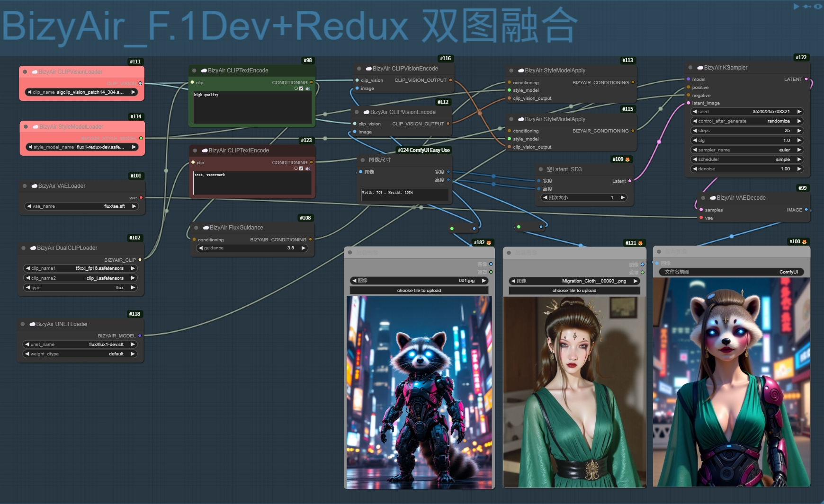Viewport: 824px width, 504px height.
Task: Open the sampler_name euler dropdown
Action: [x=747, y=150]
